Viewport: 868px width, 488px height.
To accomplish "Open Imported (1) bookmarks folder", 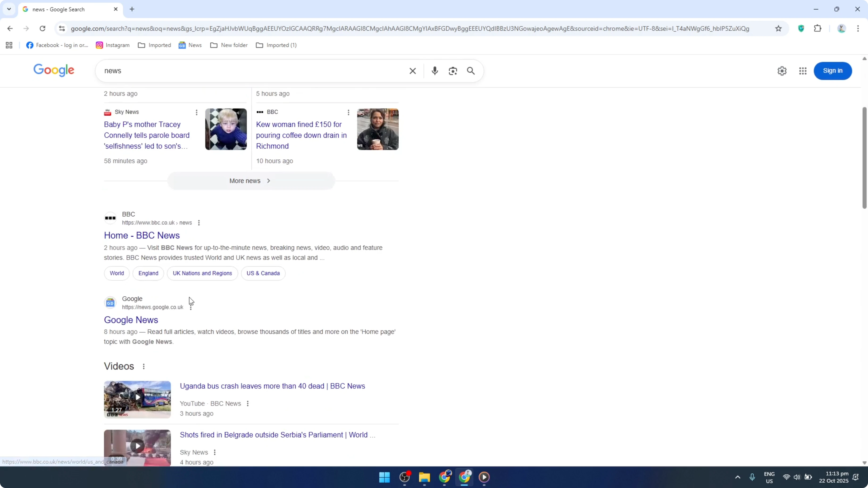I will pyautogui.click(x=276, y=45).
